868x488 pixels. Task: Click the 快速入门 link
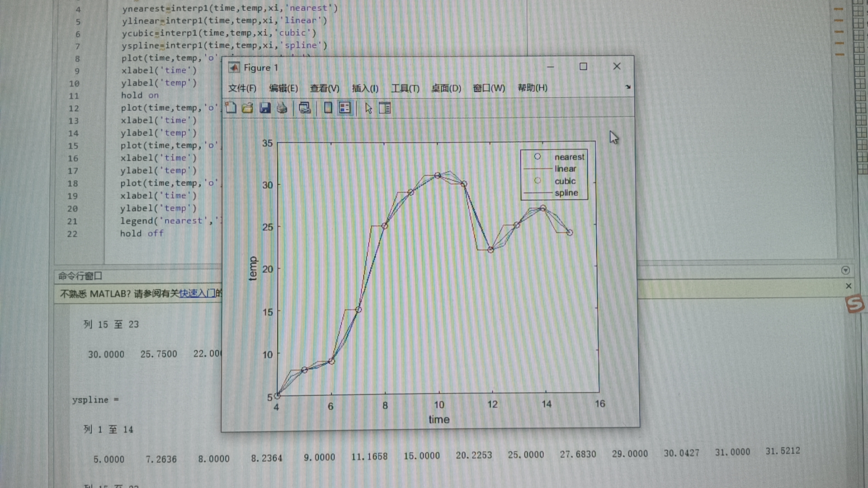point(197,293)
